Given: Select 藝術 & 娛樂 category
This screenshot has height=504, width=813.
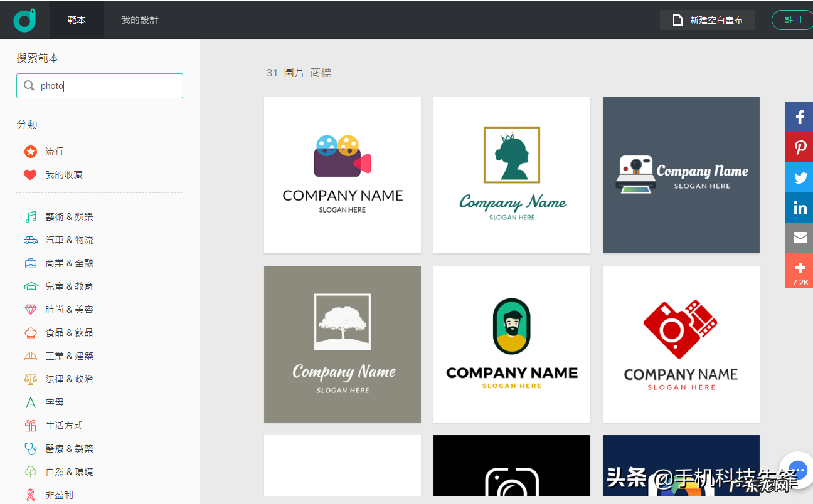Looking at the screenshot, I should tap(69, 217).
